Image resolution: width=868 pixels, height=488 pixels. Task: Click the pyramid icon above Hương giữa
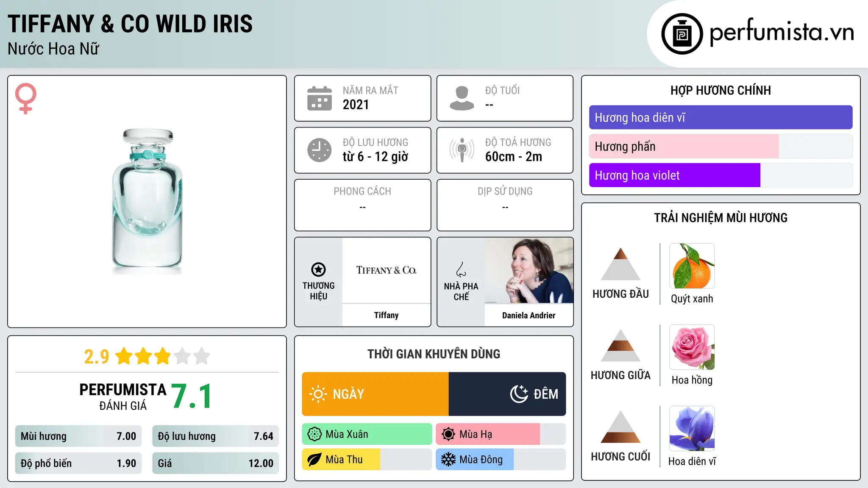621,345
